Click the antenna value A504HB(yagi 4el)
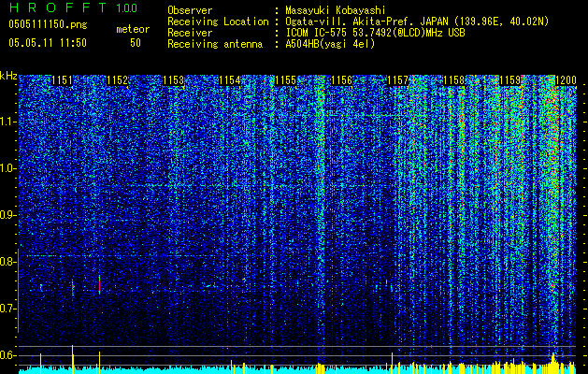The width and height of the screenshot is (588, 374). [330, 44]
